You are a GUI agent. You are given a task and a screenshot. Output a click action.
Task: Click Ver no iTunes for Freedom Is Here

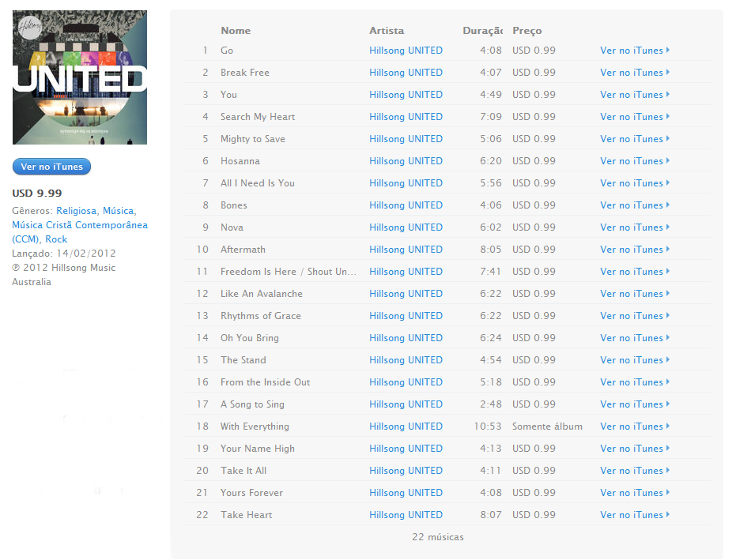coord(635,271)
